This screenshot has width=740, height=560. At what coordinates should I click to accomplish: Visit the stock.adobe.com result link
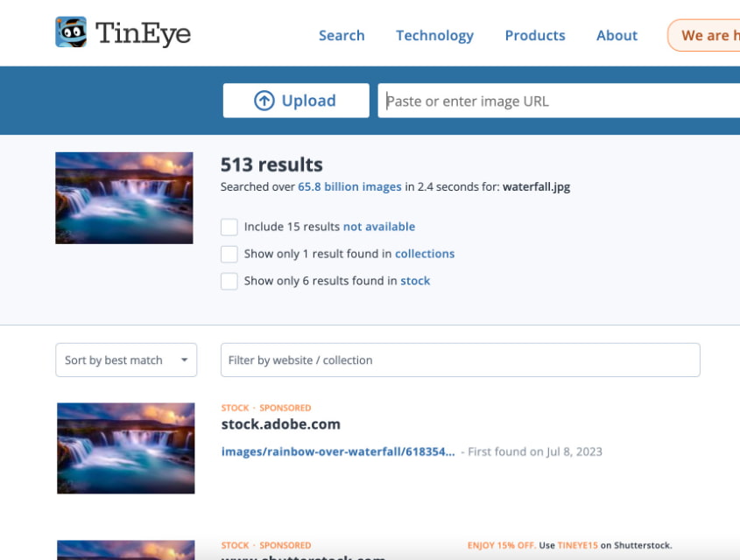tap(280, 423)
